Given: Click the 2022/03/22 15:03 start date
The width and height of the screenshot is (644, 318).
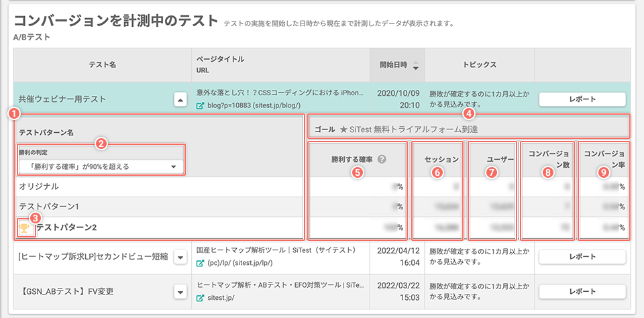Looking at the screenshot, I should click(x=398, y=291).
